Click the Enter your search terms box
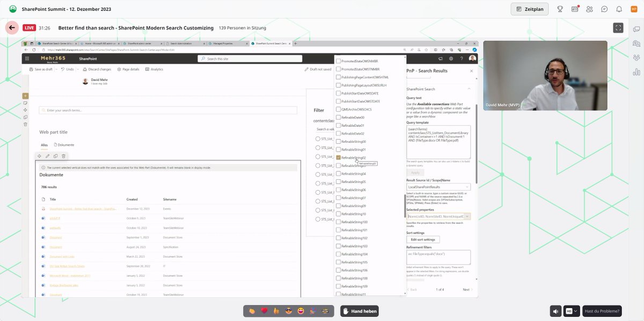Image resolution: width=644 pixels, height=321 pixels. point(168,110)
